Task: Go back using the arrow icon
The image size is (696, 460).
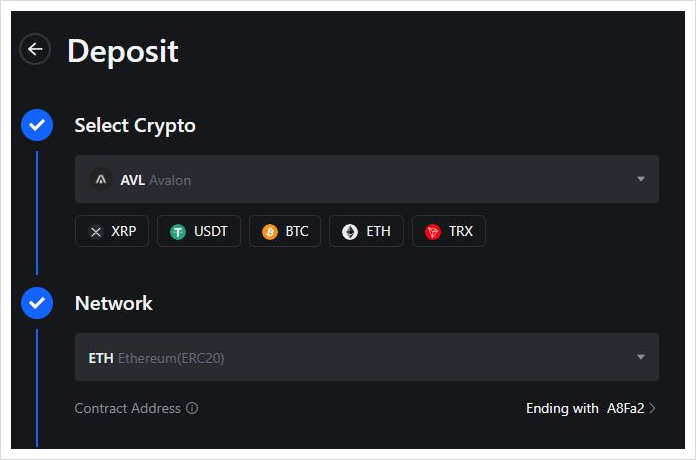Action: (x=35, y=49)
